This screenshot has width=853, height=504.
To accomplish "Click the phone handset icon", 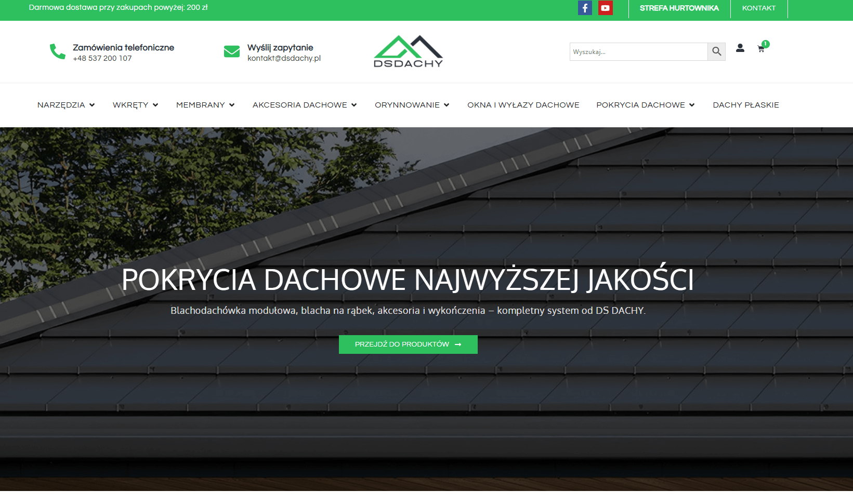I will (56, 51).
